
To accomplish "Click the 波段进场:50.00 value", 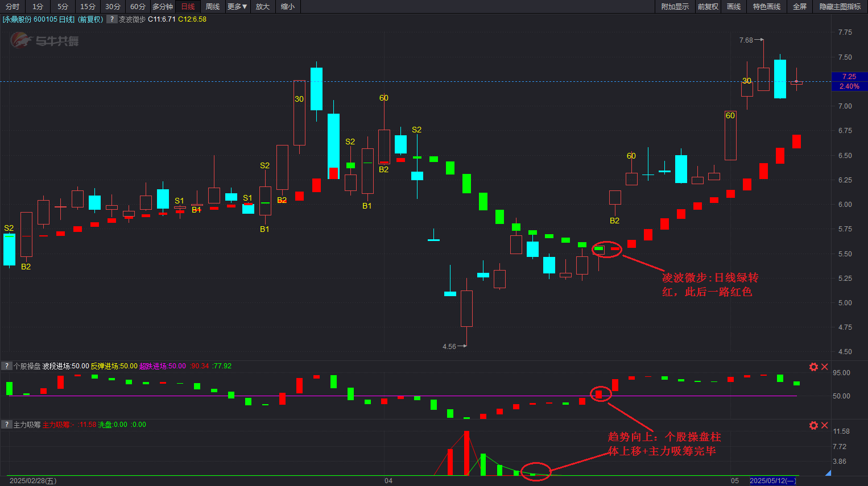I will point(65,366).
